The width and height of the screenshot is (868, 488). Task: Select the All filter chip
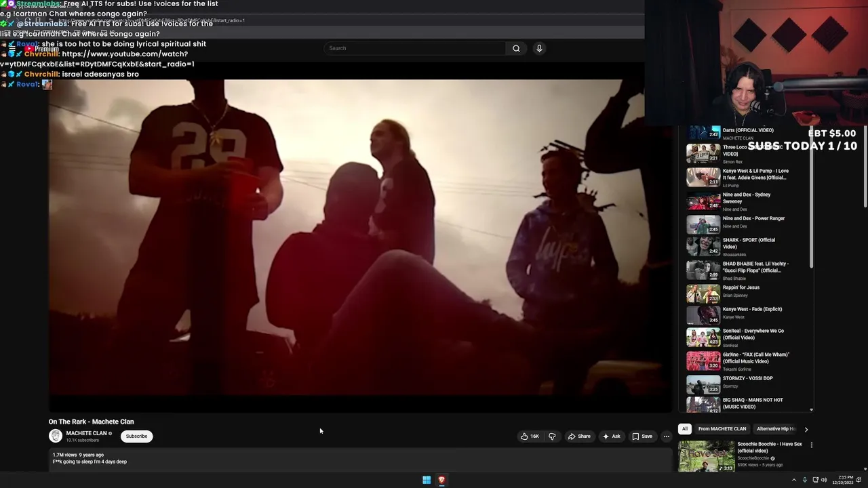pyautogui.click(x=685, y=429)
